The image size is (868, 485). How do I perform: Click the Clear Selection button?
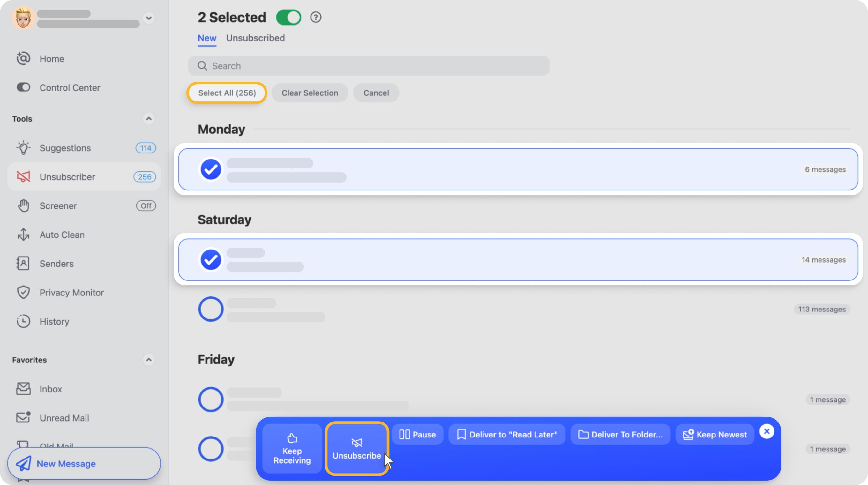point(310,93)
